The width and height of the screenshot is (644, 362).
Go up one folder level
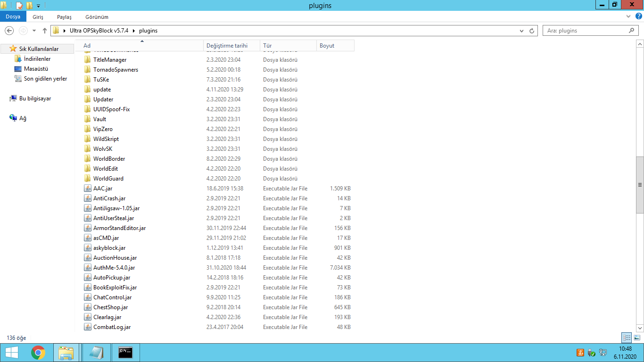(45, 31)
